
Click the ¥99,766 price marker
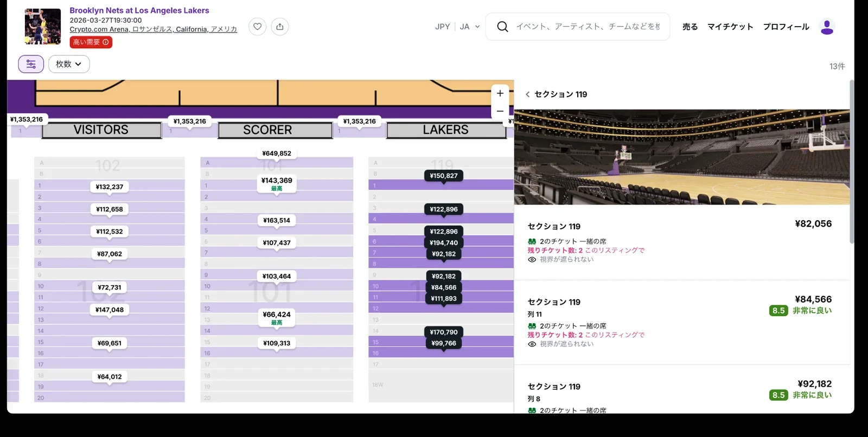[x=444, y=343]
